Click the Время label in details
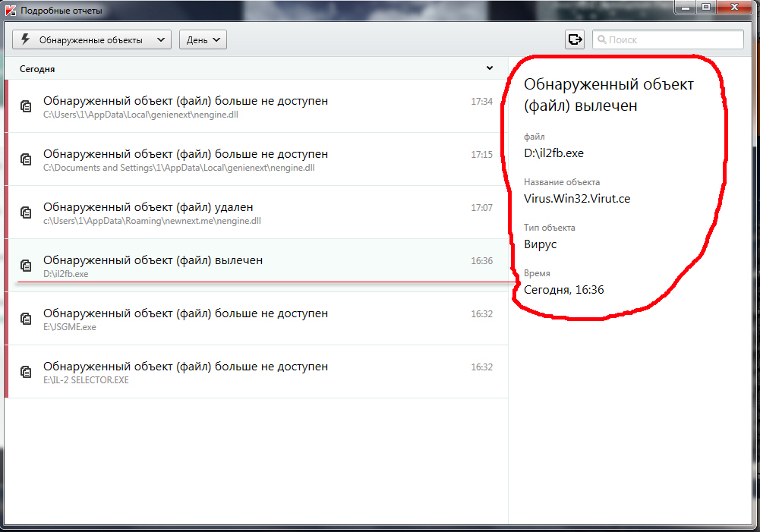760x532 pixels. tap(537, 273)
